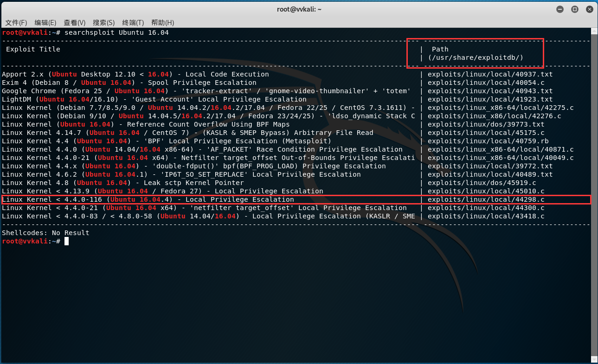Click the 'root@vvkali: ~' window title
Viewport: 598px width, 364px height.
point(299,9)
